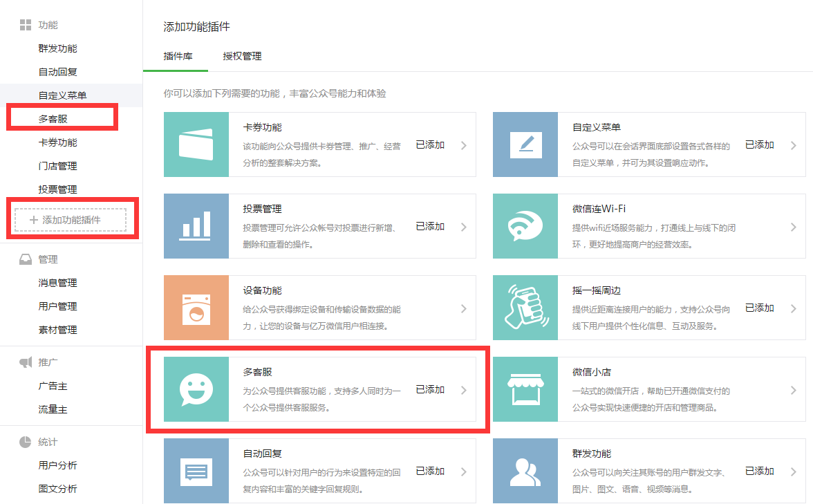Click the shake nearby (摇一摇周边) phone icon

(x=525, y=308)
